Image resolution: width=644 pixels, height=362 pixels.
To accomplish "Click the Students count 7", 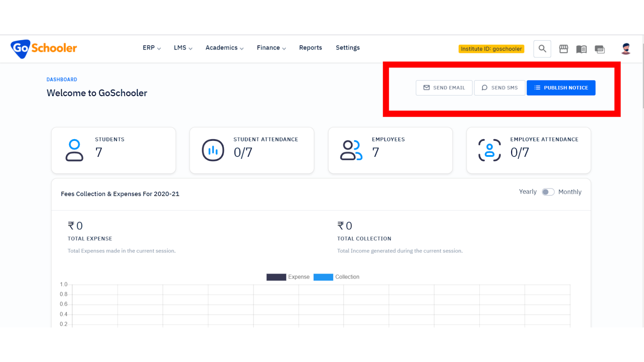I will click(x=99, y=152).
